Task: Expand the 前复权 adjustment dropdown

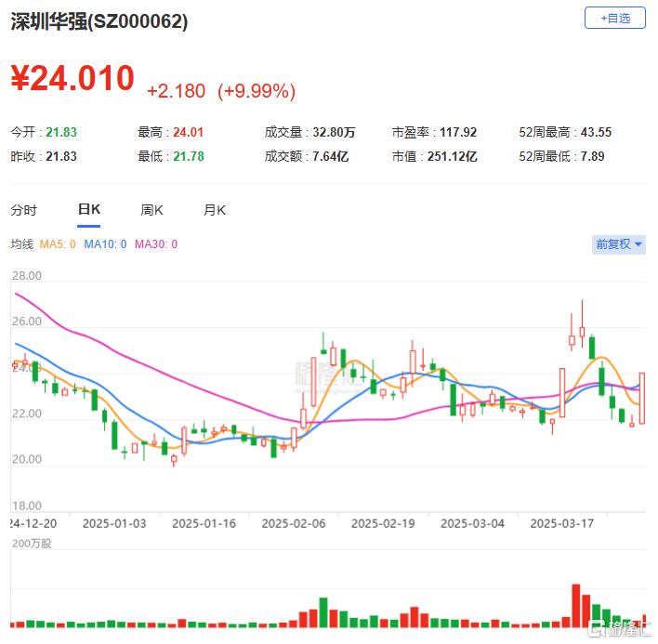Action: [619, 244]
